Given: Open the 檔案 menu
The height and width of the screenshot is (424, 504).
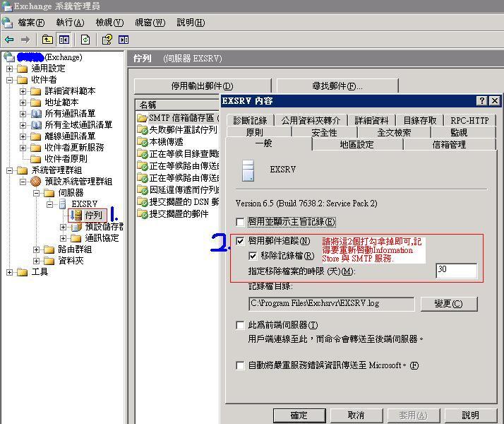Looking at the screenshot, I should pos(30,23).
